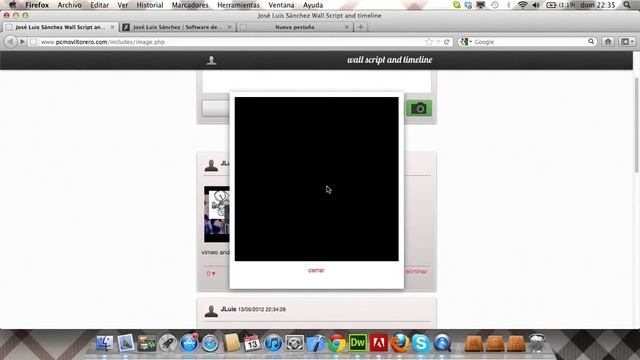640x360 pixels.
Task: Close the 'Software de...' tab
Action: click(229, 27)
